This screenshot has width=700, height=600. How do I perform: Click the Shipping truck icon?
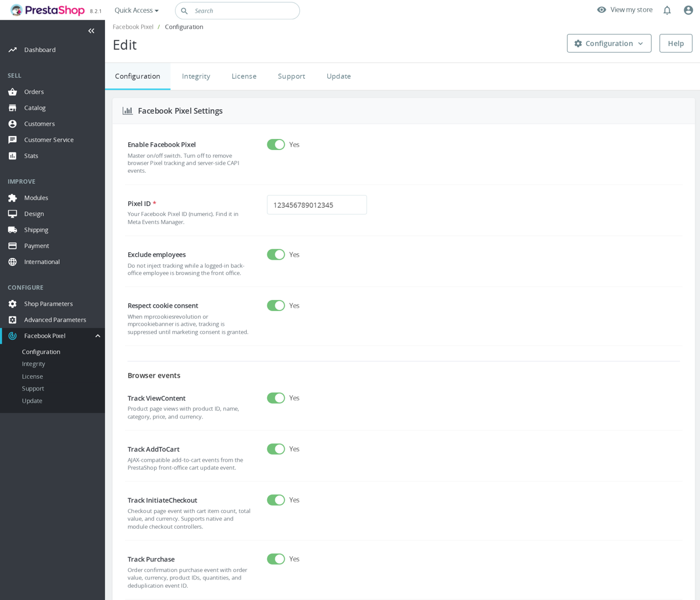coord(12,230)
